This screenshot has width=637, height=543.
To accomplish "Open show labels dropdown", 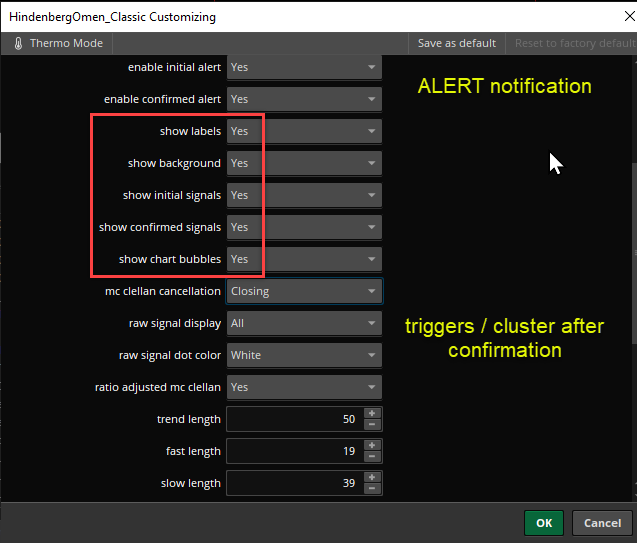I will [x=304, y=131].
